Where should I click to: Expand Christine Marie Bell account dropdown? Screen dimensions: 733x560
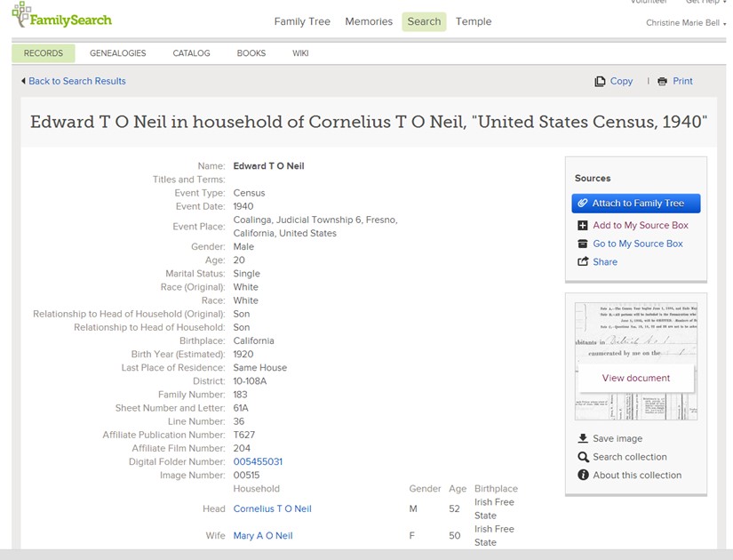[x=686, y=23]
